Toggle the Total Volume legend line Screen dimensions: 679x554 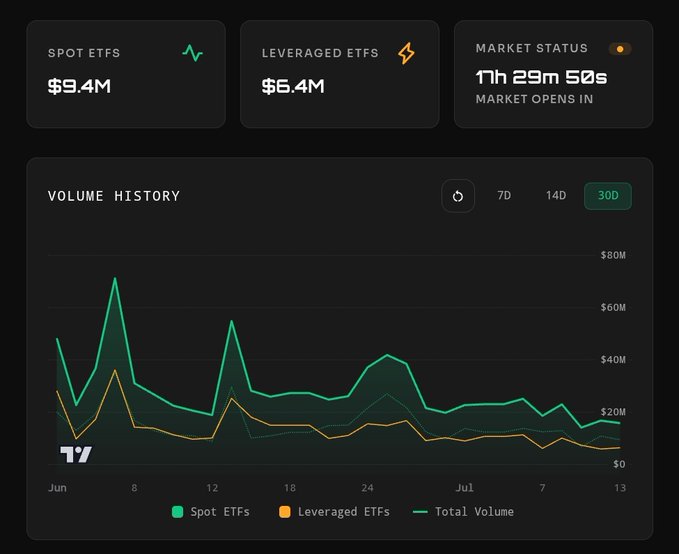463,512
